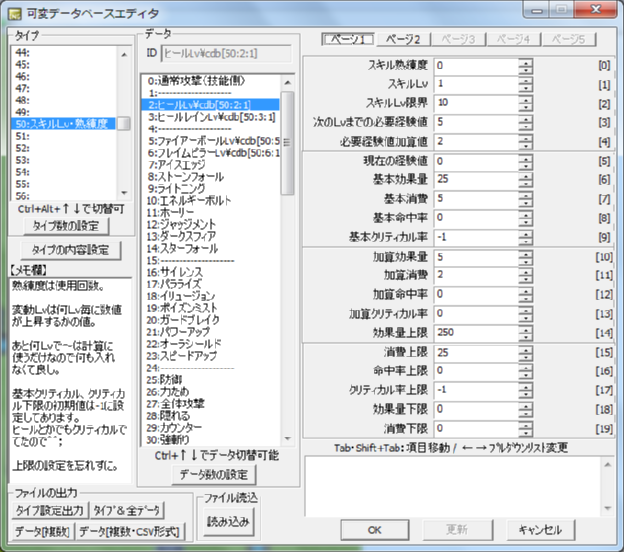
Task: Click the データ数の設定 button
Action: (213, 474)
